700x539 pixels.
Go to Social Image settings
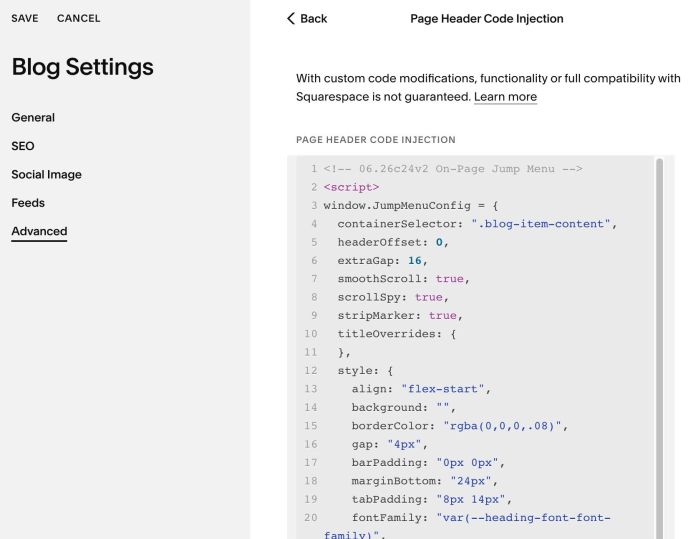tap(46, 175)
